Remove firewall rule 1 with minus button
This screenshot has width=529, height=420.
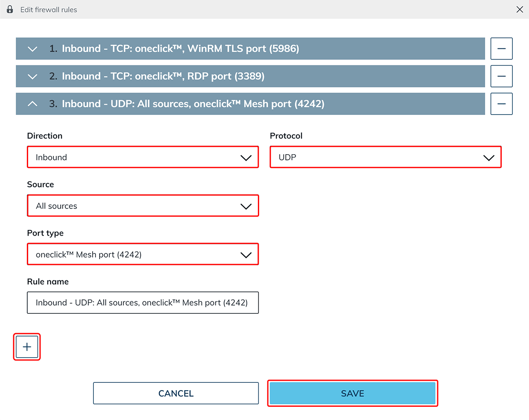tap(501, 49)
